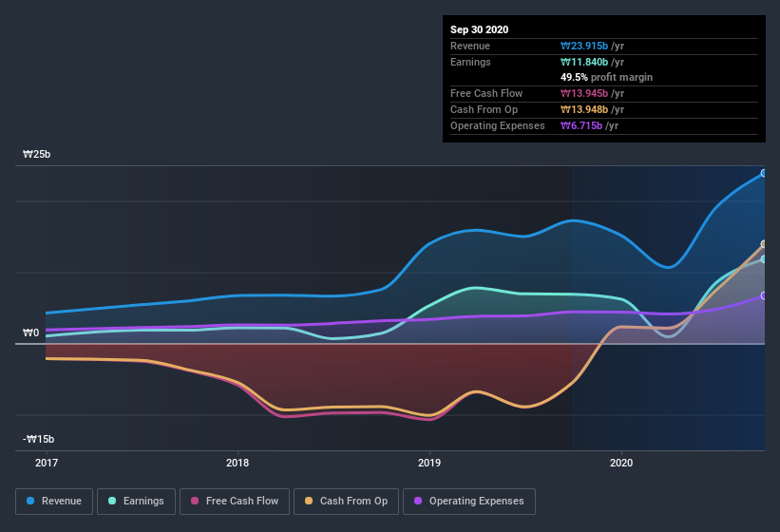Click the Revenue line endpoint marker
780x532 pixels.
coord(764,174)
